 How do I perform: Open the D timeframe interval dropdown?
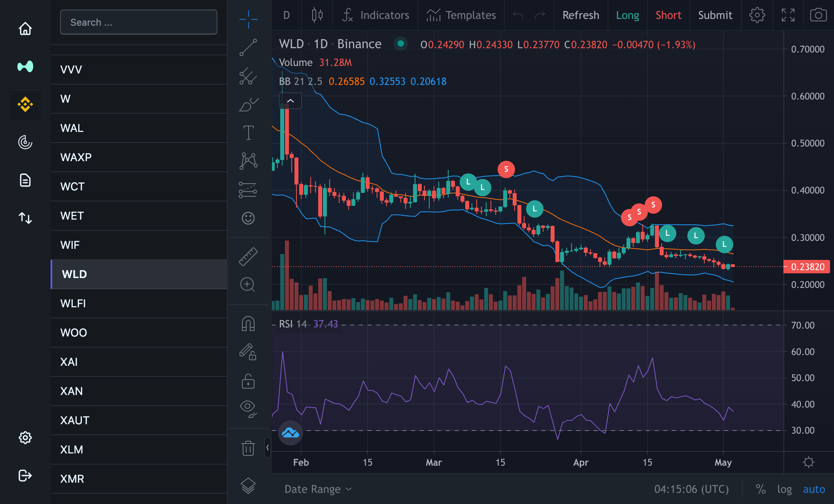(x=287, y=15)
